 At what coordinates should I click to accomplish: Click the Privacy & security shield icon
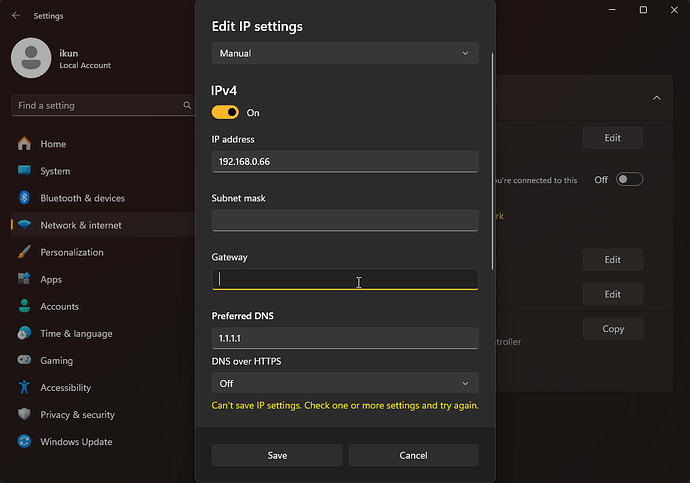click(24, 414)
